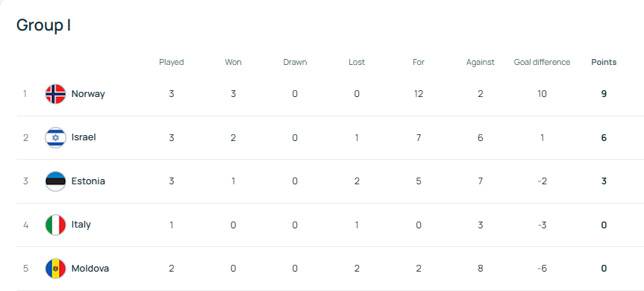
Task: Click the Israel flag icon
Action: click(x=55, y=137)
